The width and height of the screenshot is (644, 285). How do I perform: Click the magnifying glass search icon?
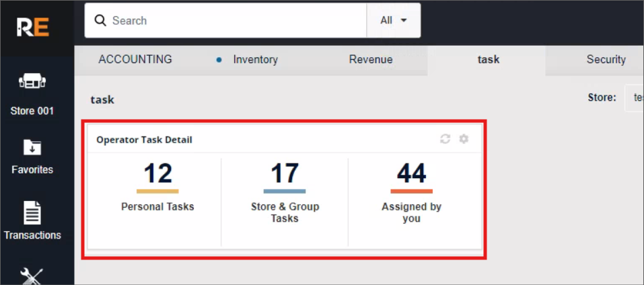101,21
